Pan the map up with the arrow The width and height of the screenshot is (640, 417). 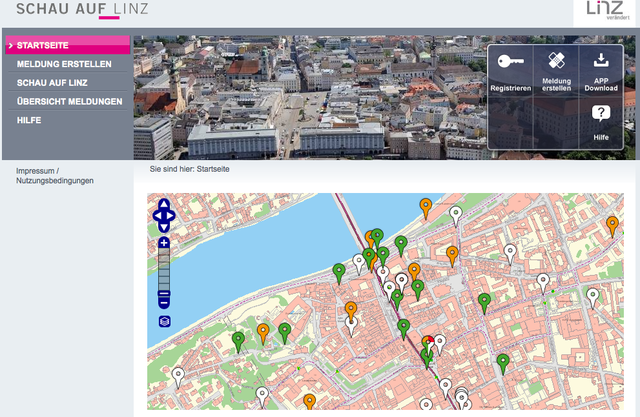coord(164,204)
